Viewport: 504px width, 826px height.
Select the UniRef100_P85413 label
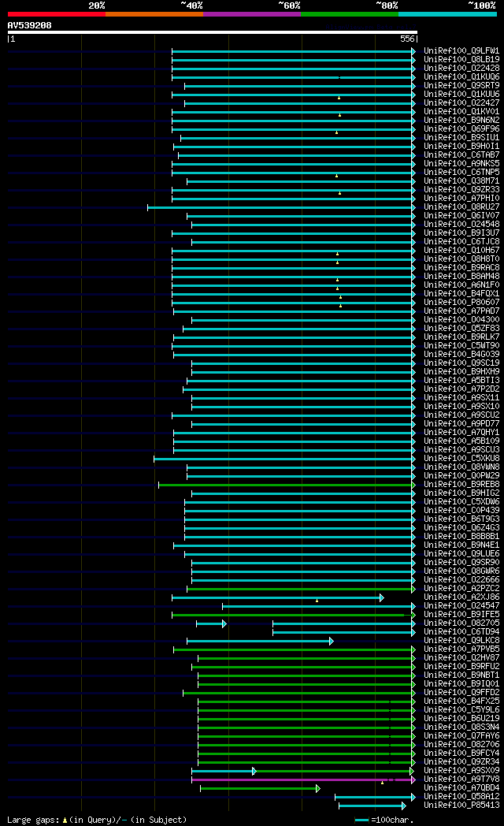click(x=461, y=805)
